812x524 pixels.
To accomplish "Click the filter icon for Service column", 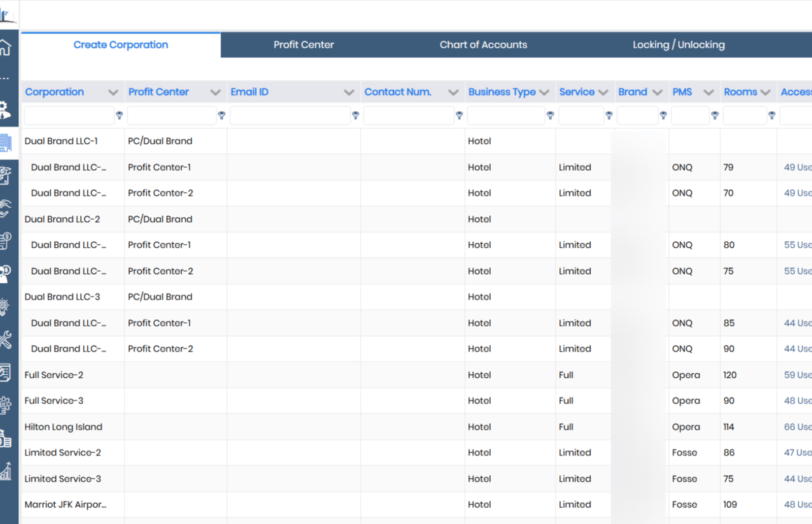I will [x=609, y=116].
